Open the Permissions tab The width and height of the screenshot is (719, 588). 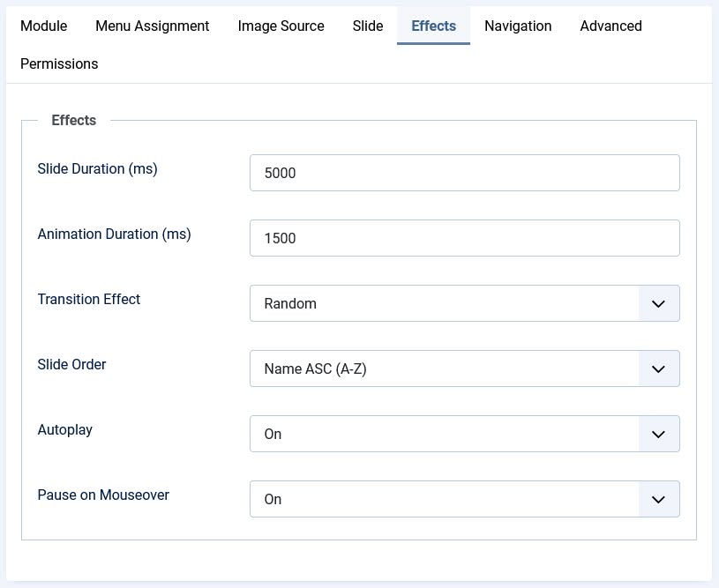pyautogui.click(x=59, y=63)
